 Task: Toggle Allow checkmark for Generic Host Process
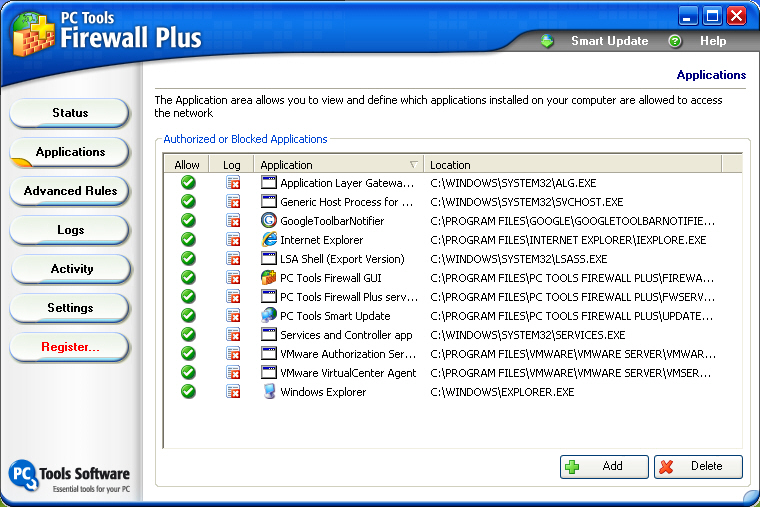tap(188, 202)
